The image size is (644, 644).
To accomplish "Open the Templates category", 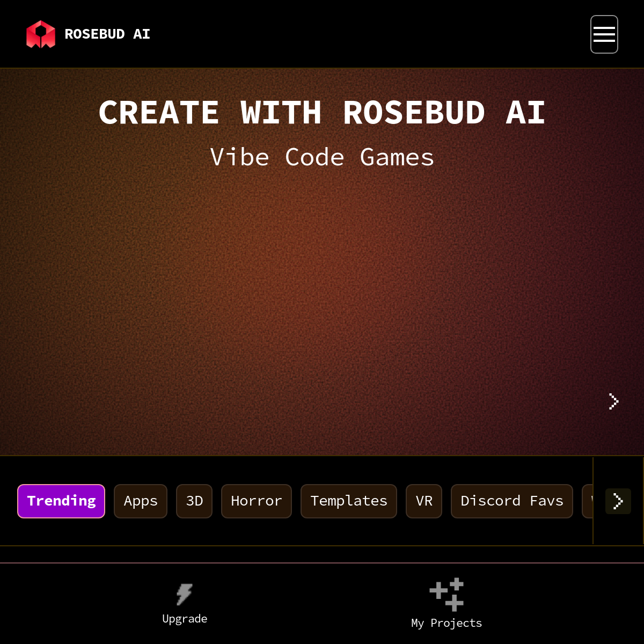I will click(349, 501).
